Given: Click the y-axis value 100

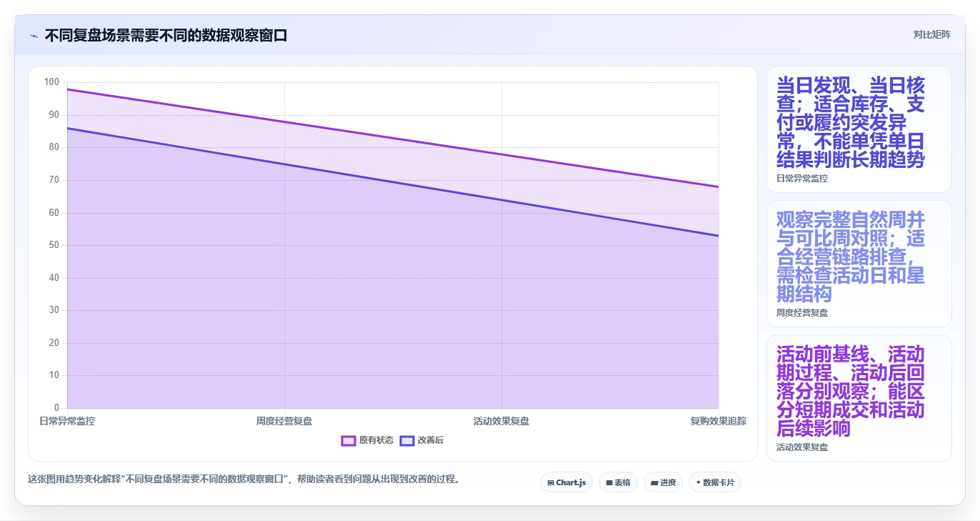Looking at the screenshot, I should pyautogui.click(x=51, y=82).
